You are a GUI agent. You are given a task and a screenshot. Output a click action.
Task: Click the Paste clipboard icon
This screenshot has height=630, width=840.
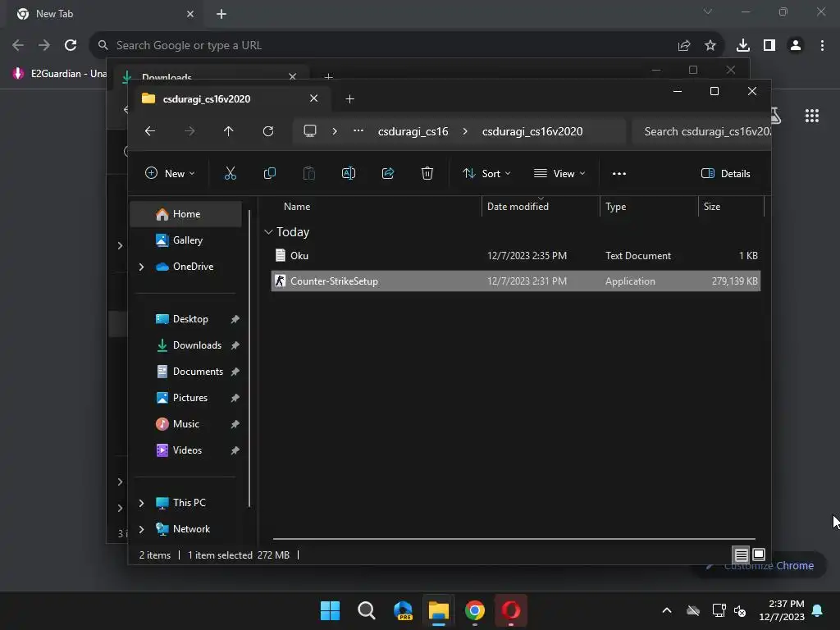309,174
